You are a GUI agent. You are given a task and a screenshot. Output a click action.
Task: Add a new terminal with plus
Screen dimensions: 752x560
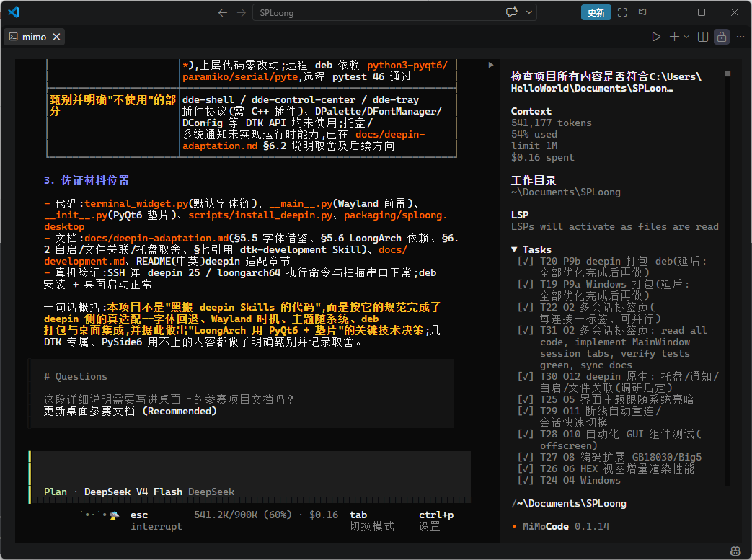(674, 37)
